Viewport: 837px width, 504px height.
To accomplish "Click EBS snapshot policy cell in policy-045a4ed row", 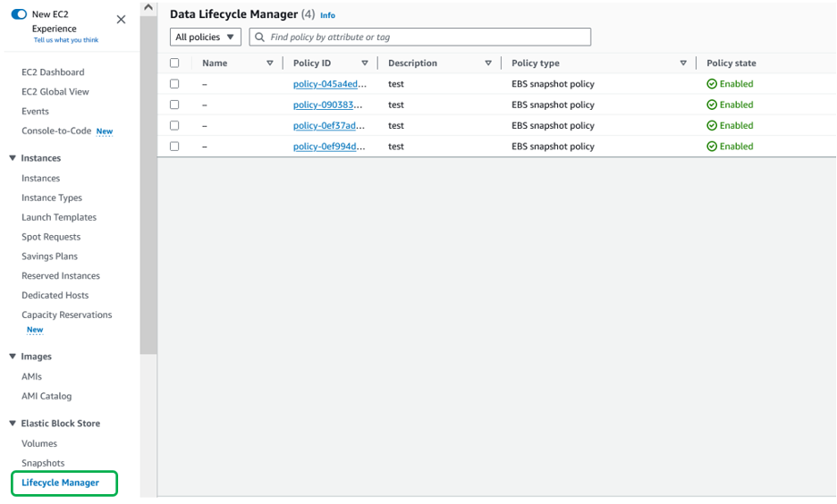I will [x=553, y=84].
